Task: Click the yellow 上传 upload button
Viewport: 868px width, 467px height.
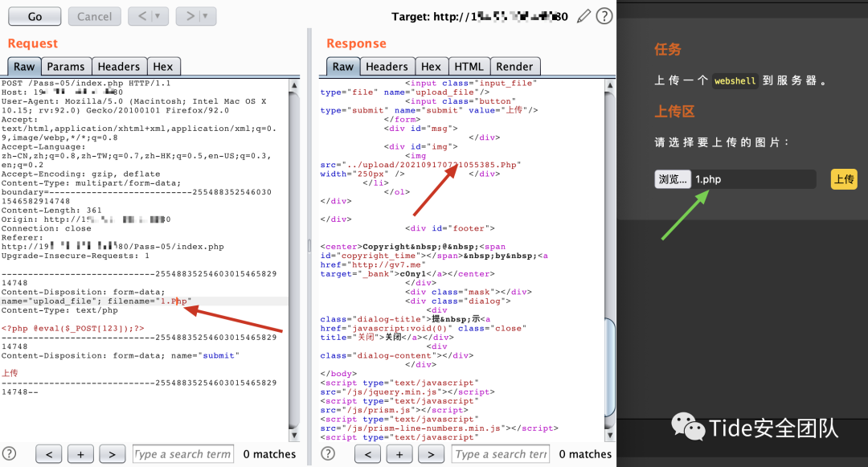Action: click(844, 179)
